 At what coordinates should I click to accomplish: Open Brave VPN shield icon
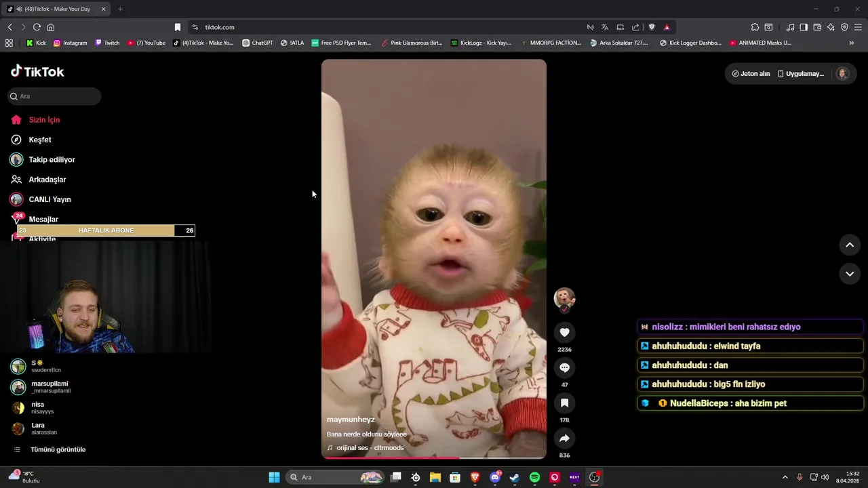844,27
